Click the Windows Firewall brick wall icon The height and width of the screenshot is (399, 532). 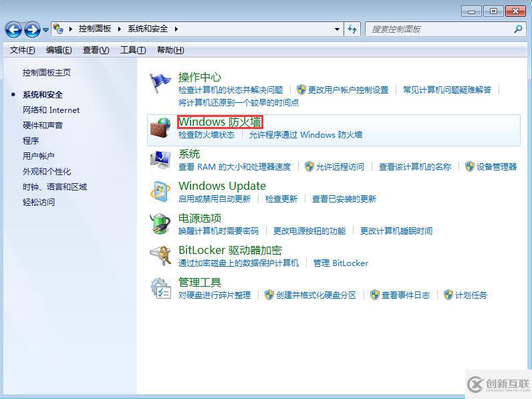point(160,128)
